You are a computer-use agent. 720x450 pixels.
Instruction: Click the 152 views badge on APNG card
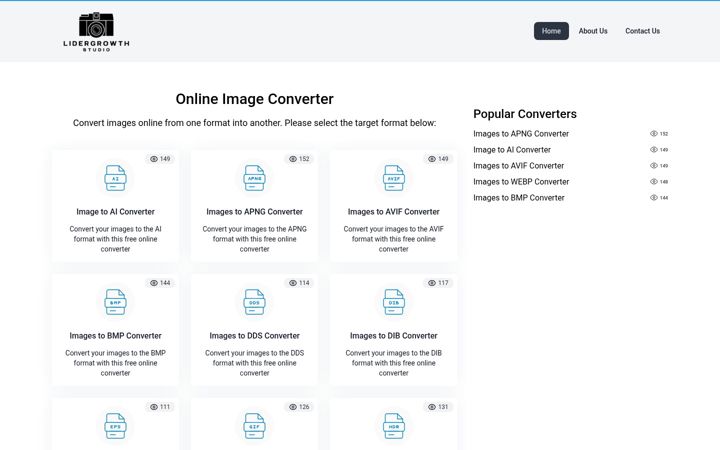[x=299, y=159]
